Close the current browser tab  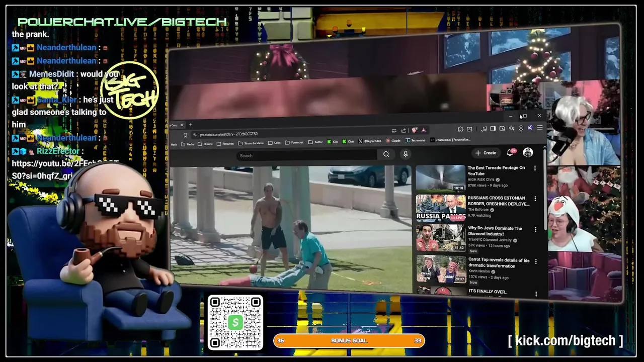tap(182, 125)
